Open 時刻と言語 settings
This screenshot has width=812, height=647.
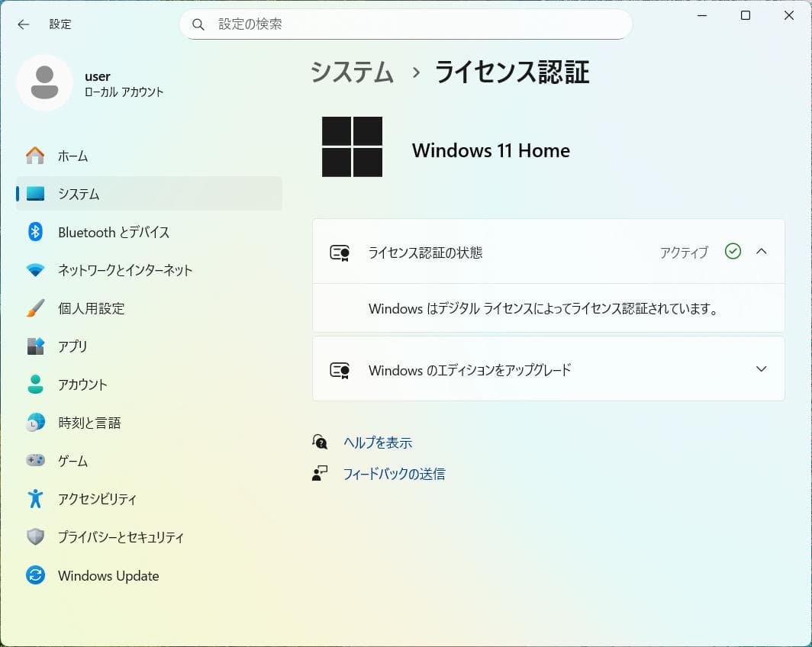pyautogui.click(x=149, y=423)
